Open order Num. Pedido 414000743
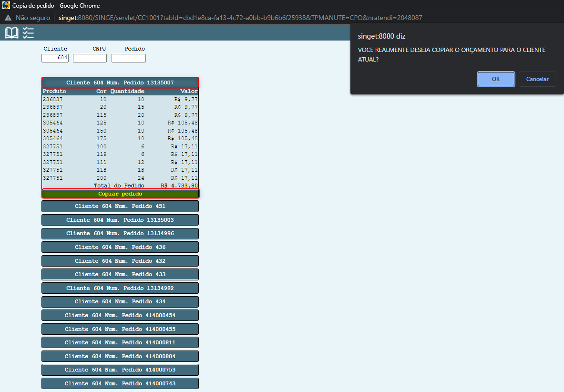This screenshot has width=564, height=392. [120, 383]
